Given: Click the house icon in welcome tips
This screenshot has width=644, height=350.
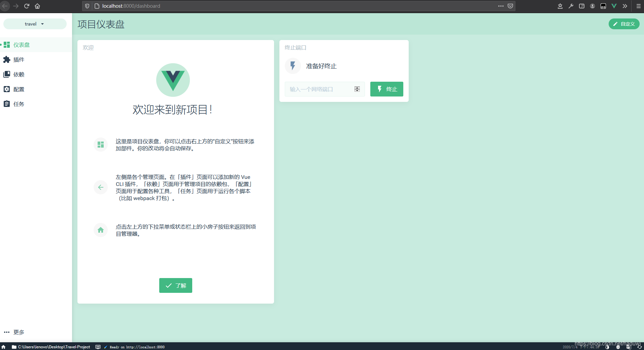Looking at the screenshot, I should click(101, 230).
